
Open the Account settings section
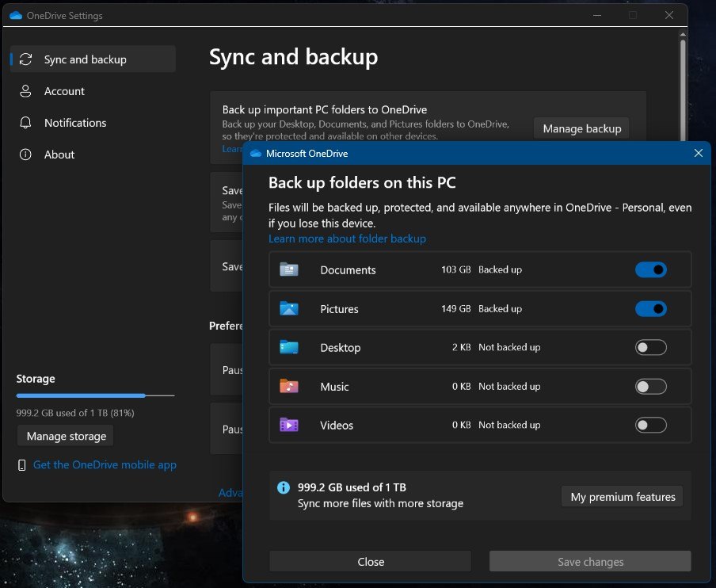[x=64, y=91]
